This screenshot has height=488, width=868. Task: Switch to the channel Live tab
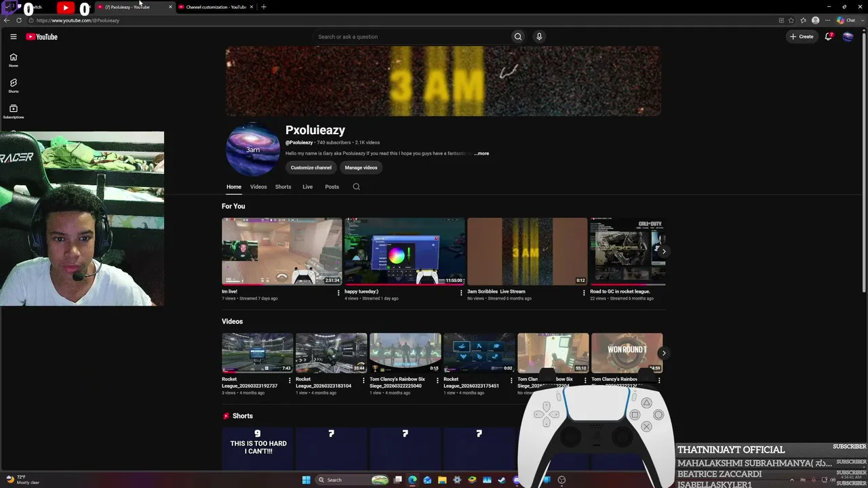[307, 187]
